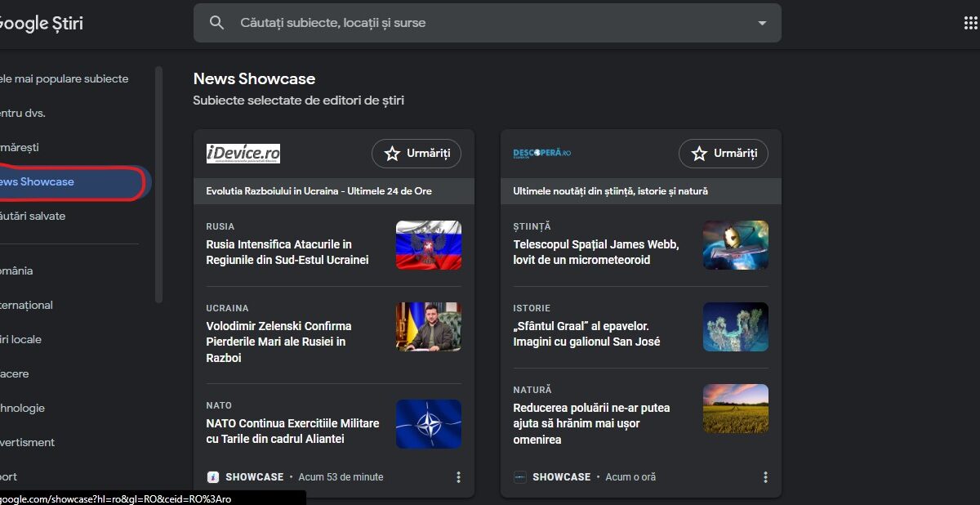Click the 'Acum 53 de minute' timestamp
The image size is (980, 505).
coord(341,477)
